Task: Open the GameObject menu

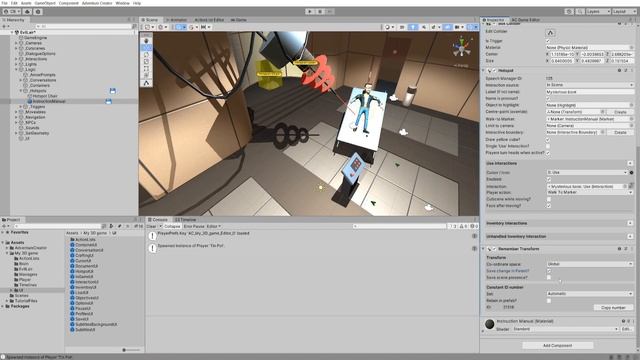Action: point(44,3)
